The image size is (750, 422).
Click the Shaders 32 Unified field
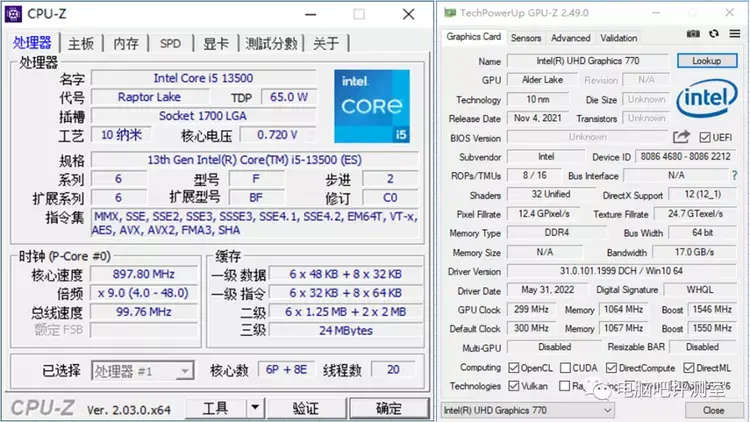550,194
